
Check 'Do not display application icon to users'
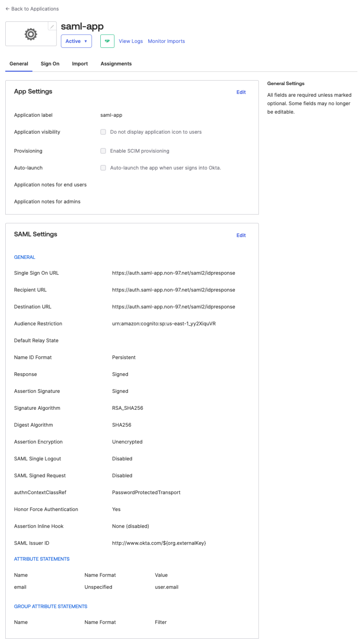(x=103, y=132)
